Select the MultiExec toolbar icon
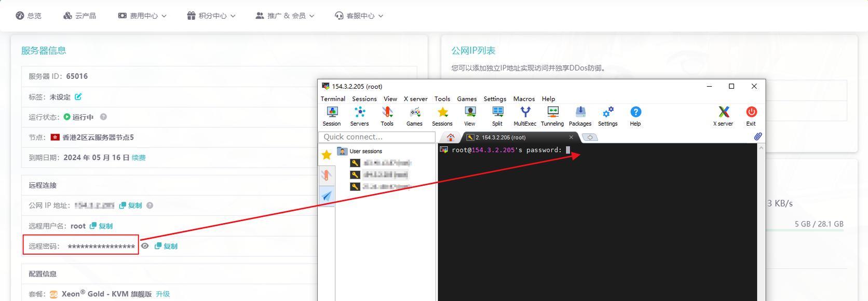 pyautogui.click(x=525, y=116)
